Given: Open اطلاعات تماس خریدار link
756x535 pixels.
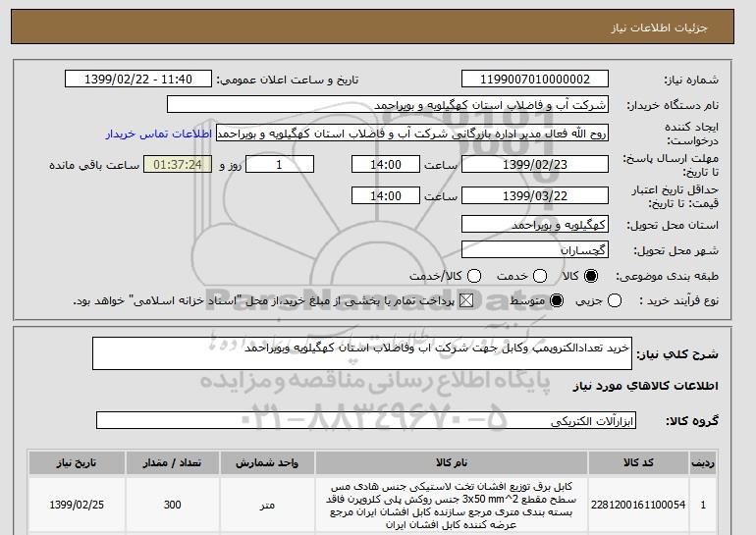Looking at the screenshot, I should (x=159, y=134).
